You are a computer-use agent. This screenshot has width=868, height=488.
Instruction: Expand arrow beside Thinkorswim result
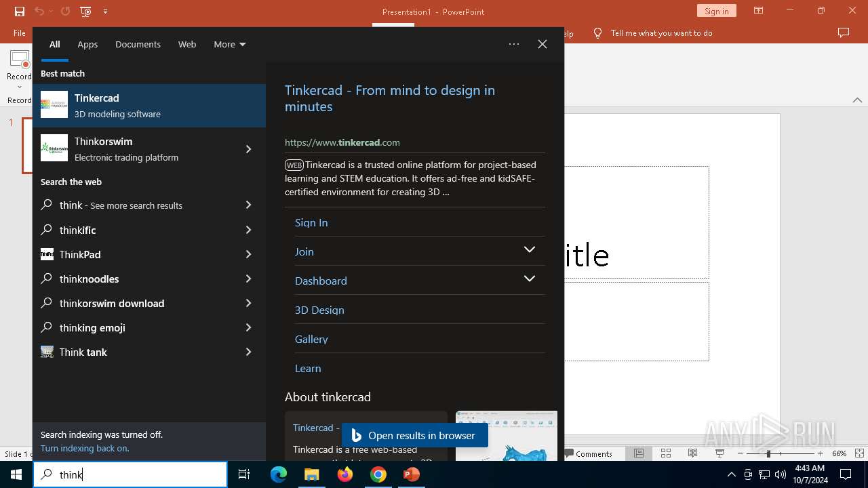click(x=248, y=149)
